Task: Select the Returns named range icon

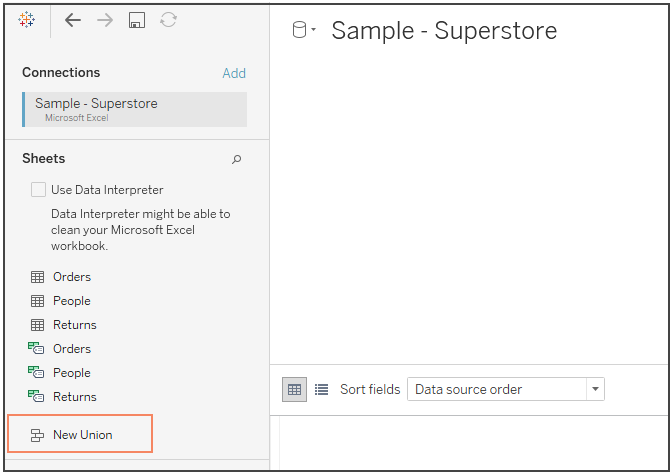Action: [x=36, y=396]
